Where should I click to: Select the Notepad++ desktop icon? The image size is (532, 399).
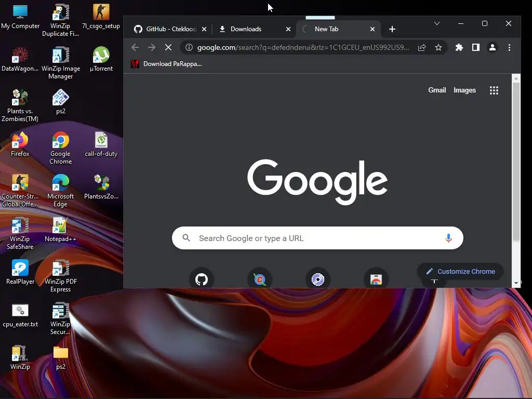[60, 230]
